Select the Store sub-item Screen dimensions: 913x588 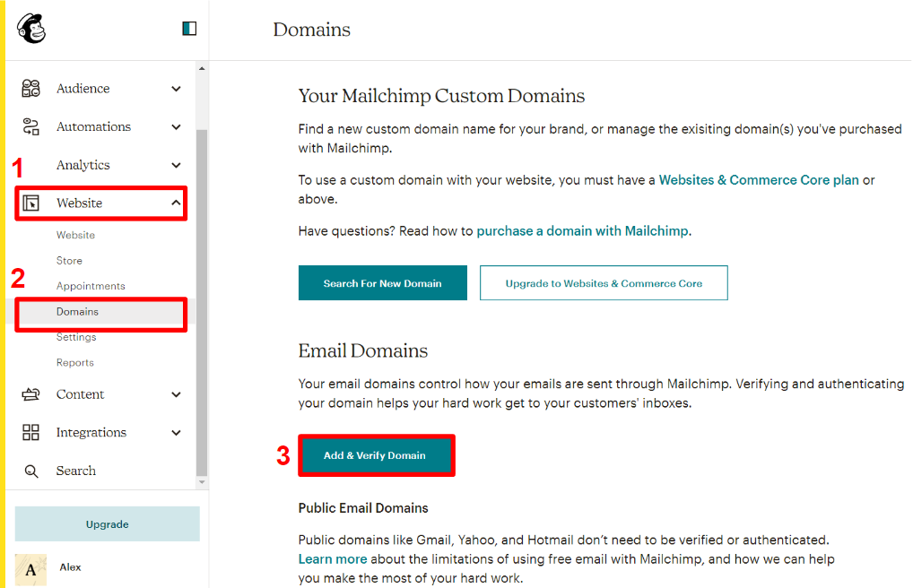(x=69, y=261)
